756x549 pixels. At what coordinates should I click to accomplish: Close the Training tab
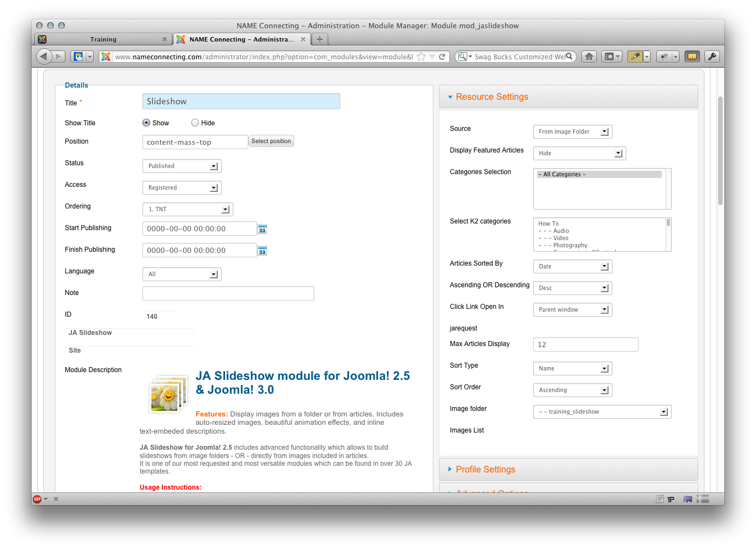(165, 39)
